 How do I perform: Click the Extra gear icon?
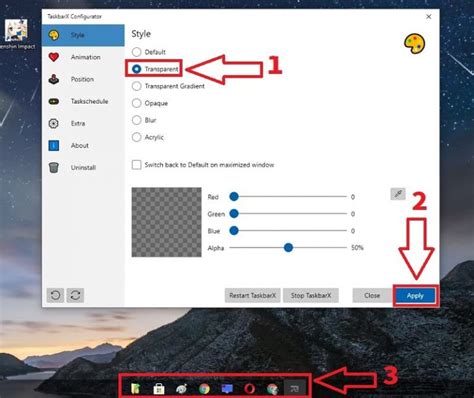tap(54, 123)
